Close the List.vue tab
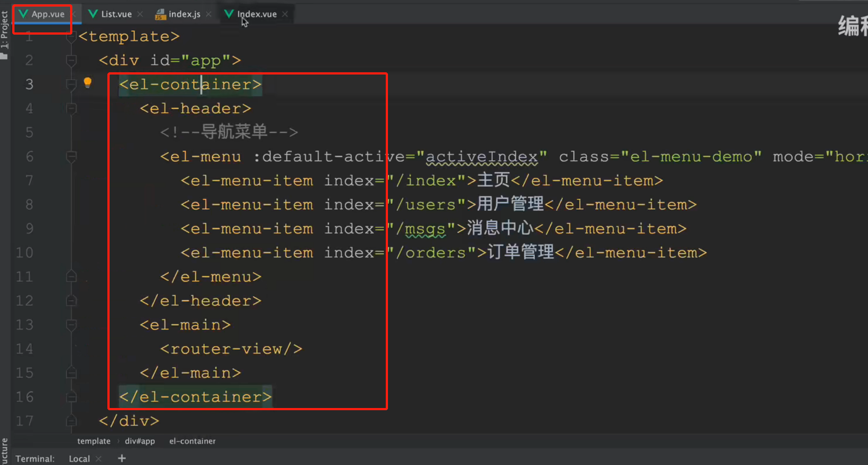868x465 pixels. point(140,14)
